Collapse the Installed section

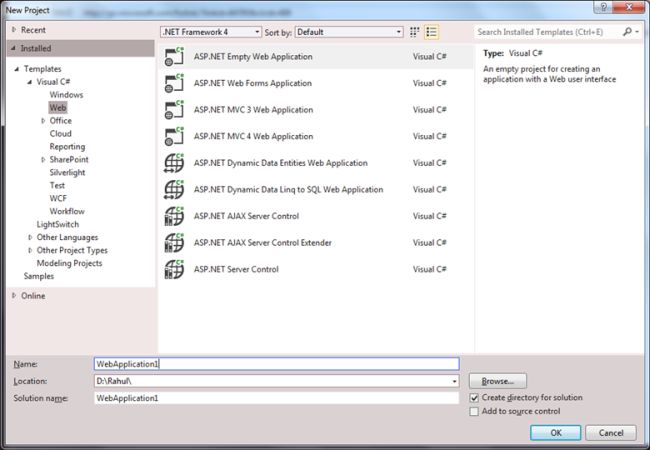coord(14,48)
